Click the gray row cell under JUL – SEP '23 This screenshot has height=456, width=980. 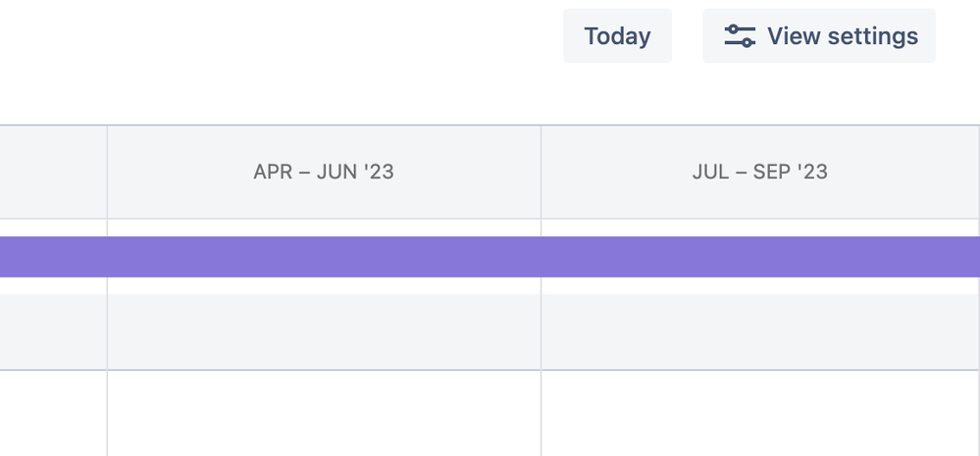(x=760, y=331)
